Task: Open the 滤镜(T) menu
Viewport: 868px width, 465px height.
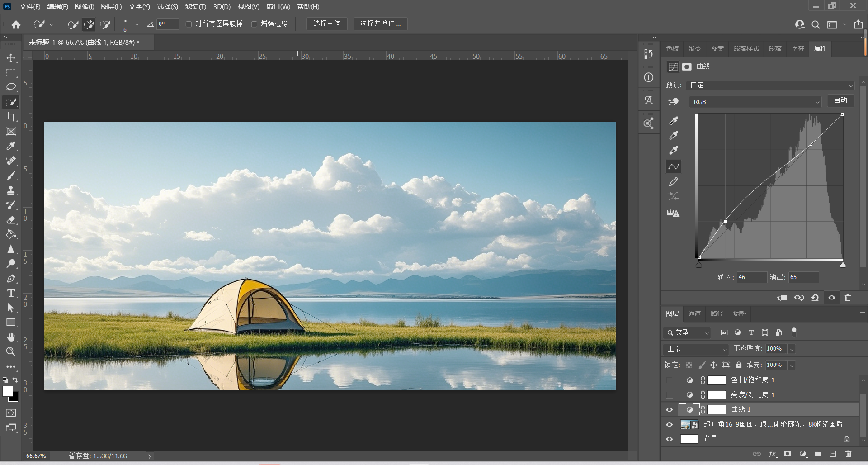Action: tap(196, 7)
